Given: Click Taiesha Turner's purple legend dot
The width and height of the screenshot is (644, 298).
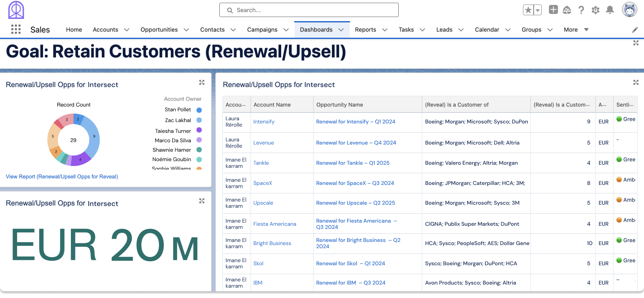Looking at the screenshot, I should [x=199, y=131].
